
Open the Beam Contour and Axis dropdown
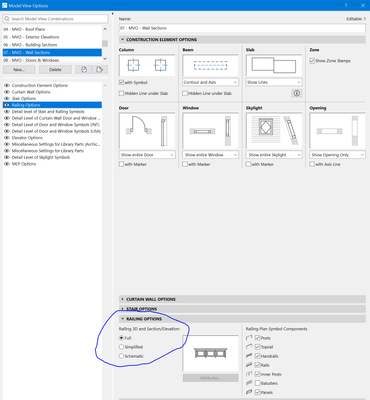[x=210, y=82]
